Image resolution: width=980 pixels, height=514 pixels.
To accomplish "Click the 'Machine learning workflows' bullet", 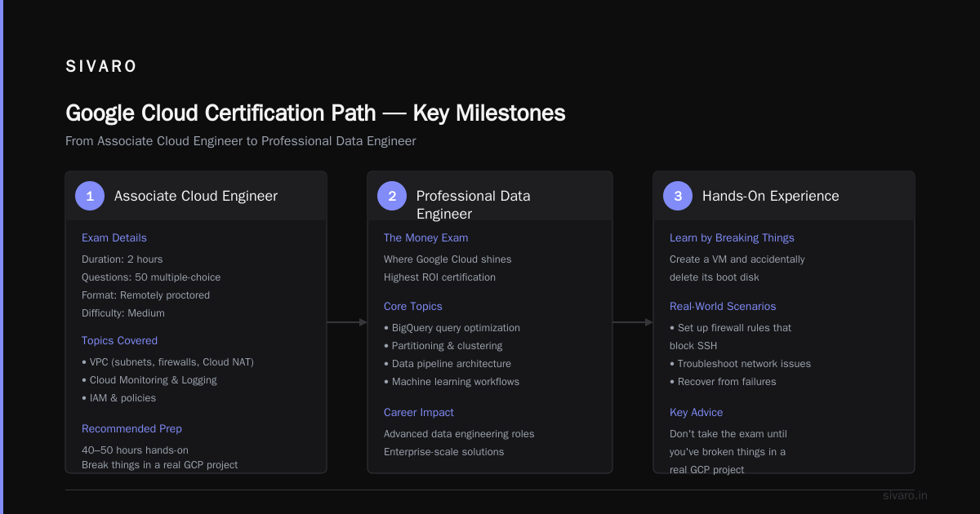I will (452, 382).
